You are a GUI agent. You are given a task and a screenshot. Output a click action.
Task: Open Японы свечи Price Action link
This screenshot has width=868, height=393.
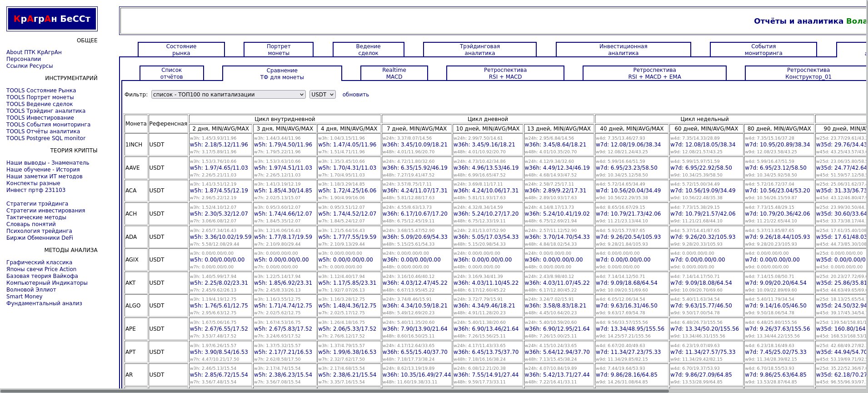[x=41, y=269]
